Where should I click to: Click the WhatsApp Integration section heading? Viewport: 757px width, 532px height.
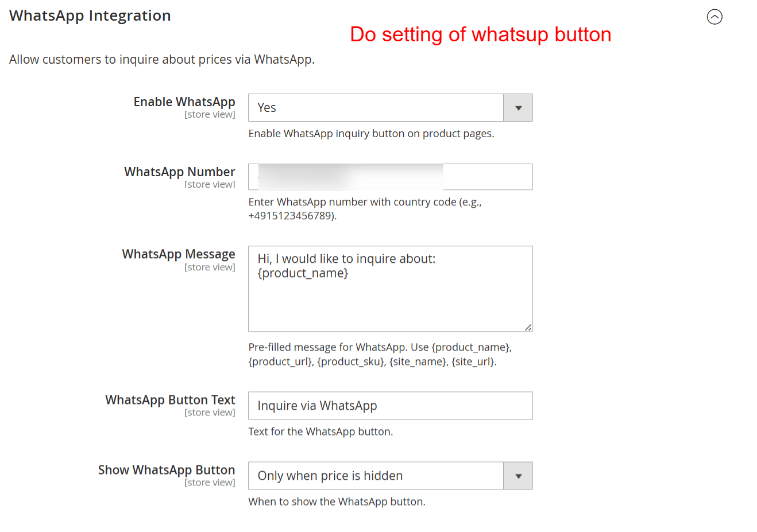[x=90, y=15]
